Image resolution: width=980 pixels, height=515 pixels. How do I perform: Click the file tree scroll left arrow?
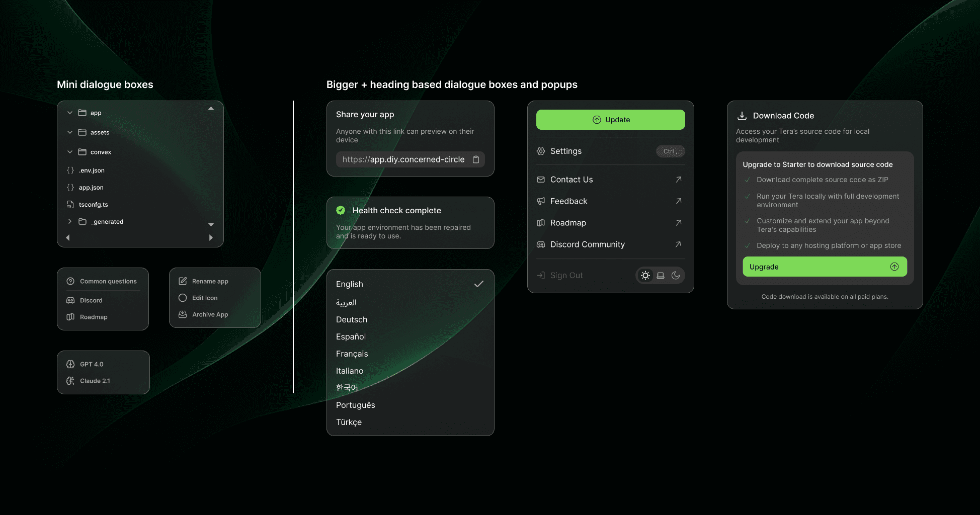pos(68,237)
